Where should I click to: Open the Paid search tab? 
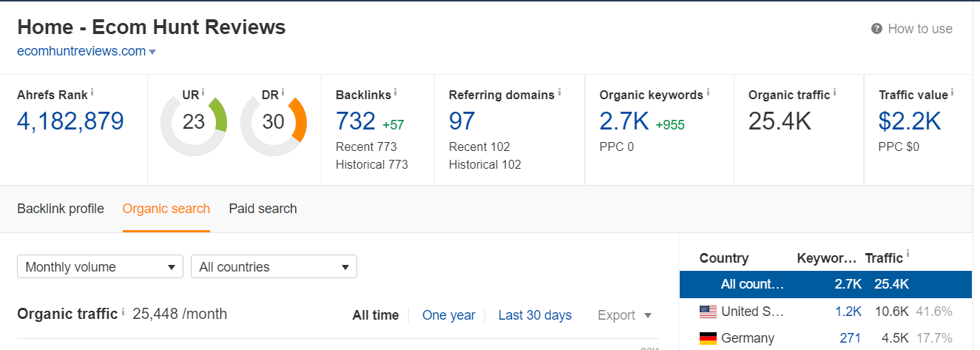pyautogui.click(x=263, y=209)
